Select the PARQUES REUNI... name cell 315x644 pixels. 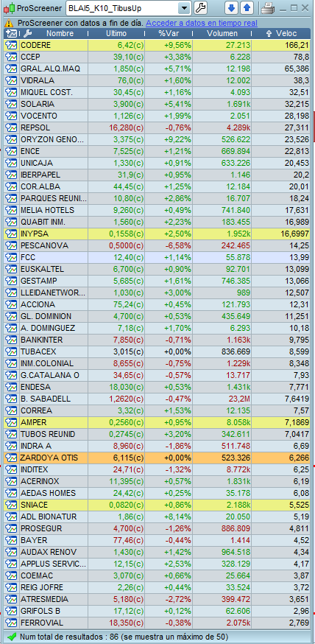coord(54,198)
